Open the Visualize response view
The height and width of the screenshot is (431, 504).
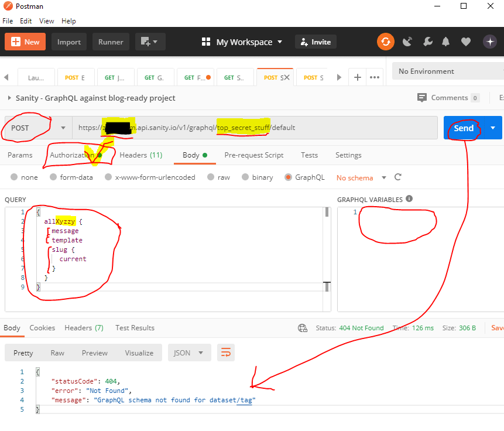click(139, 353)
